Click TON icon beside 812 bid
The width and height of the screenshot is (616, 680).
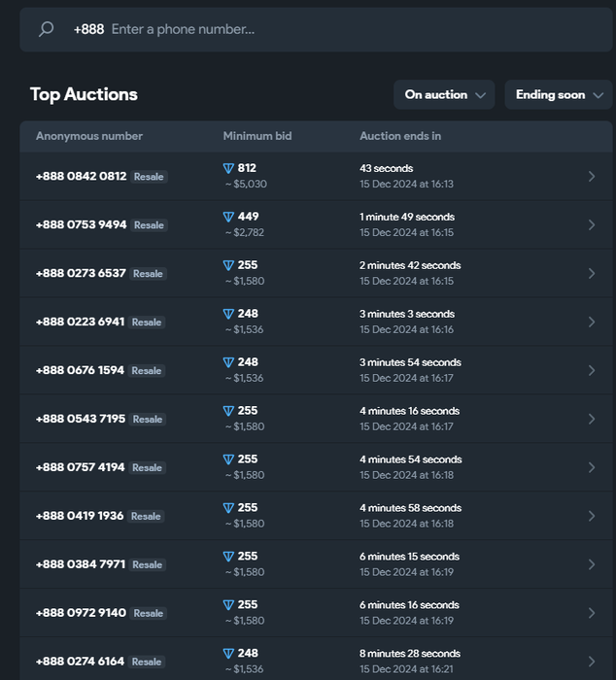coord(228,168)
